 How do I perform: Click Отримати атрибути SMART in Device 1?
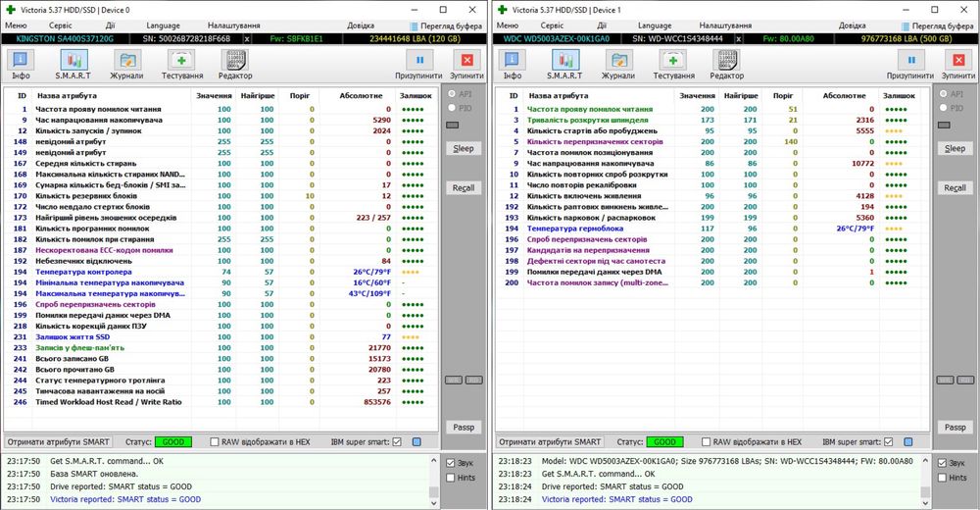550,441
